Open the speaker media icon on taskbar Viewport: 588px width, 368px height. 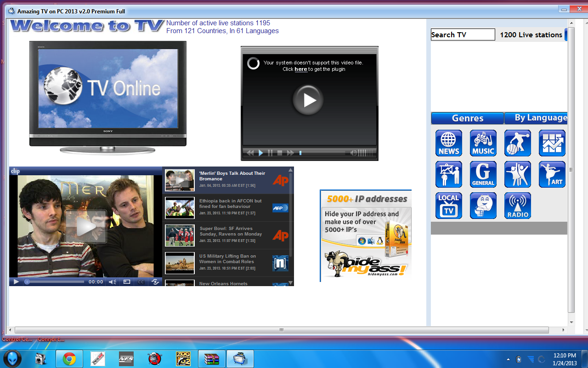tap(41, 359)
